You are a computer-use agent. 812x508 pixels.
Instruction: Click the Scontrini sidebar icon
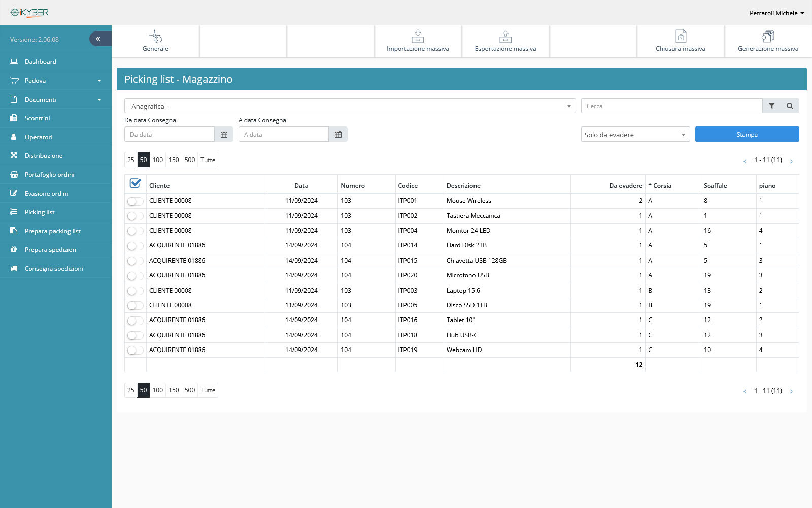pos(14,118)
